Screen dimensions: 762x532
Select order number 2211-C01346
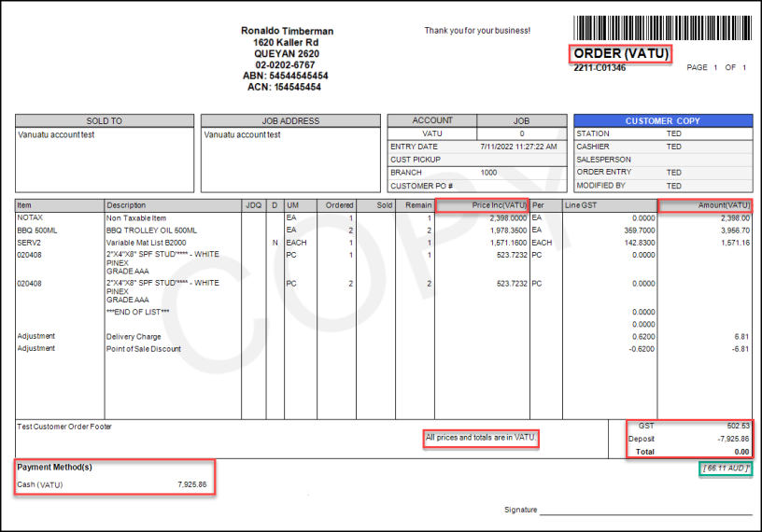tap(600, 68)
